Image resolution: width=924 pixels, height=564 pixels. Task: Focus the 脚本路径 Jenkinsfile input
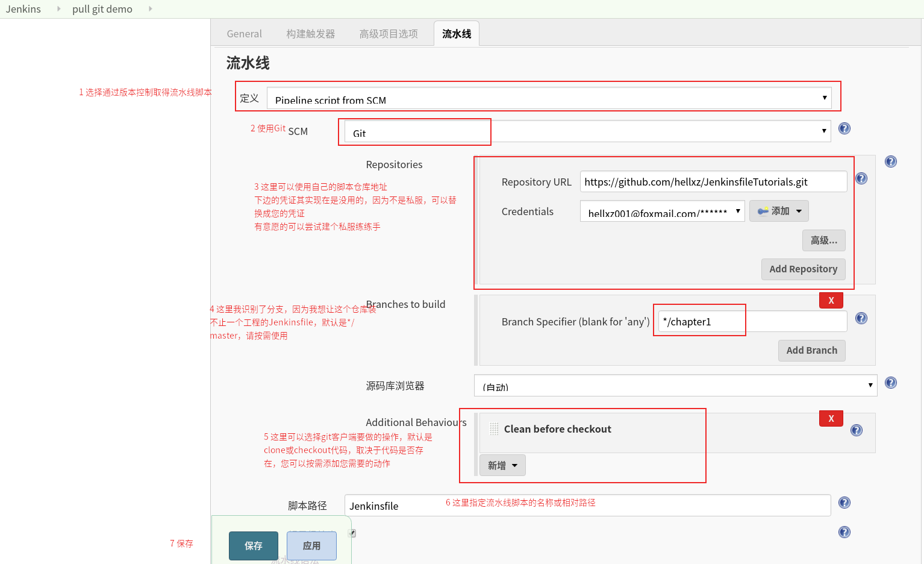588,506
